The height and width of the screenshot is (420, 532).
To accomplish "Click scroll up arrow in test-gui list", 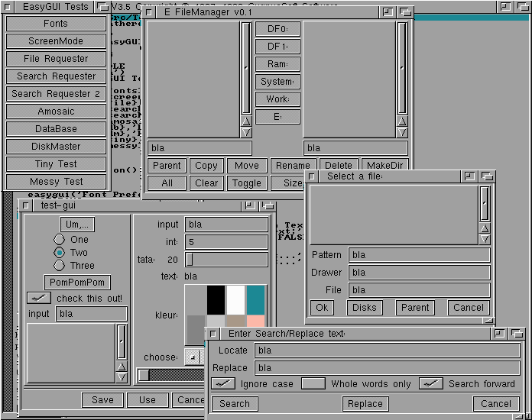I will (x=121, y=367).
